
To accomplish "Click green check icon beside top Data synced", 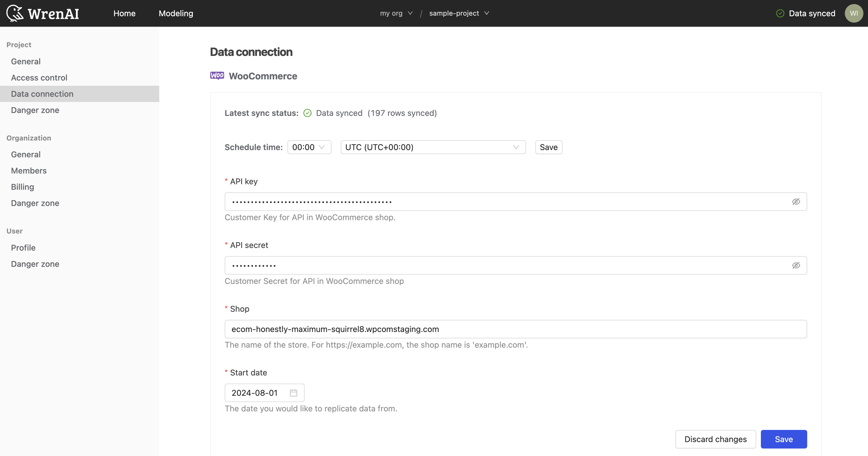I will [x=780, y=14].
